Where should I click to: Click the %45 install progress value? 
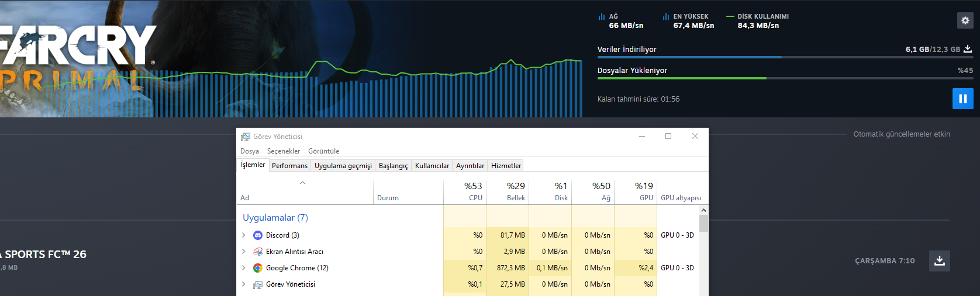pyautogui.click(x=965, y=71)
